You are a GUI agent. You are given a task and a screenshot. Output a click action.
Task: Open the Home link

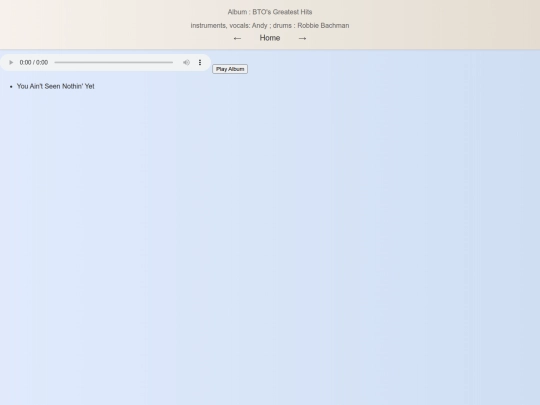coord(270,38)
